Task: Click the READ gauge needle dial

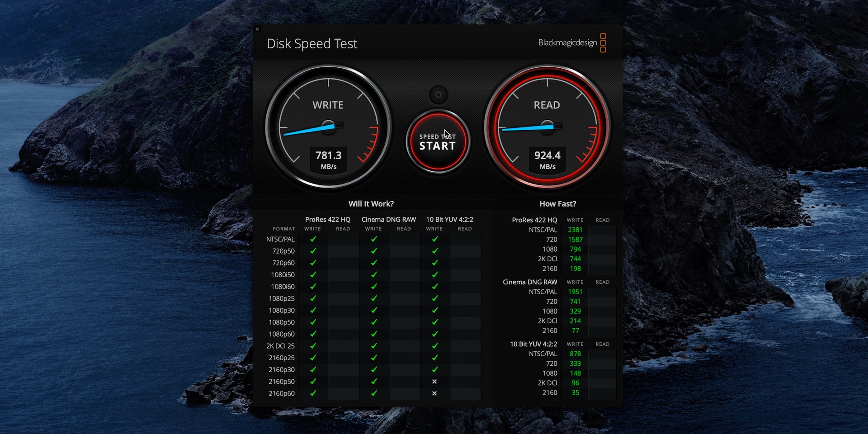Action: 547,127
